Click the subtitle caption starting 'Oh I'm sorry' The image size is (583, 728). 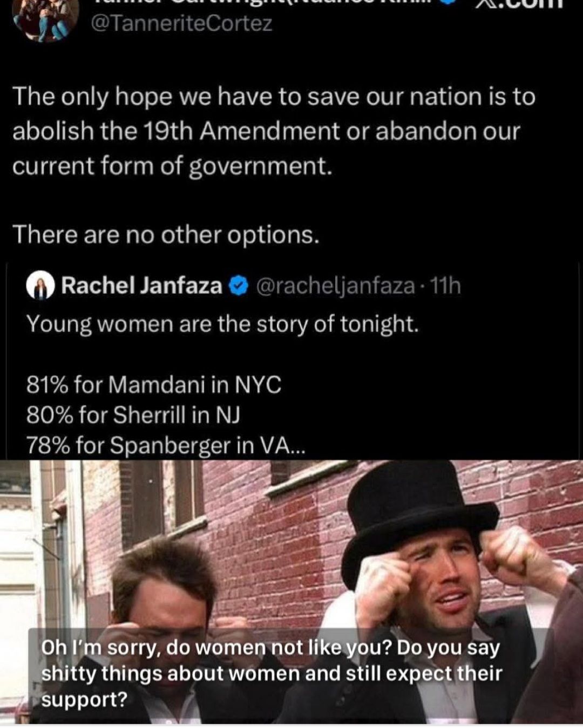271,673
